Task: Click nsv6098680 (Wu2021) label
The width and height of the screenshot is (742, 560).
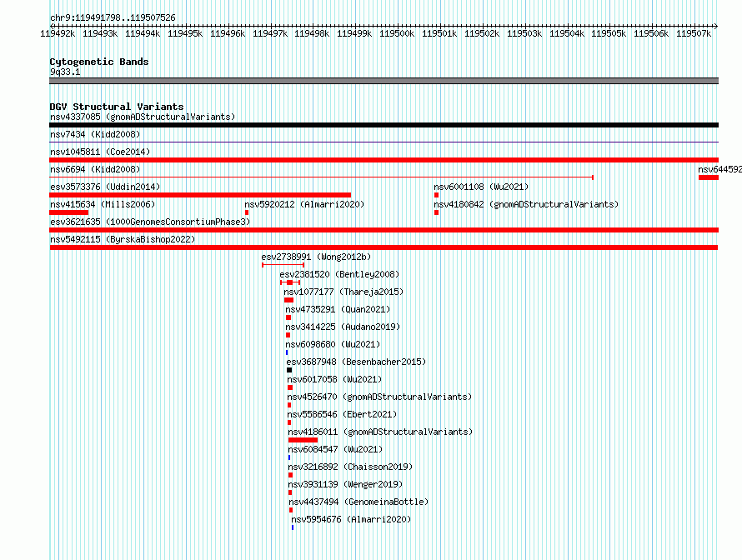Action: click(x=333, y=344)
